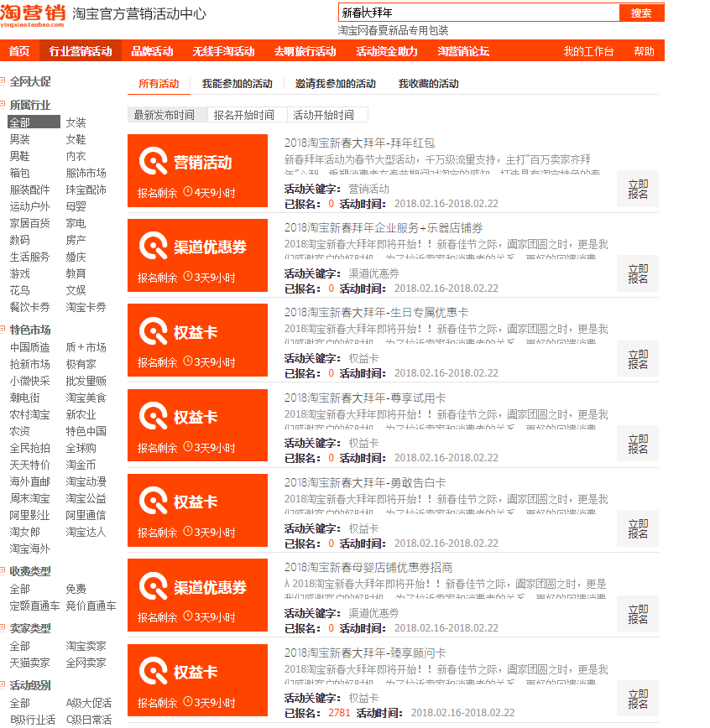Filter by 男装 industry
Viewport: 710px width, 728px height.
pyautogui.click(x=19, y=139)
